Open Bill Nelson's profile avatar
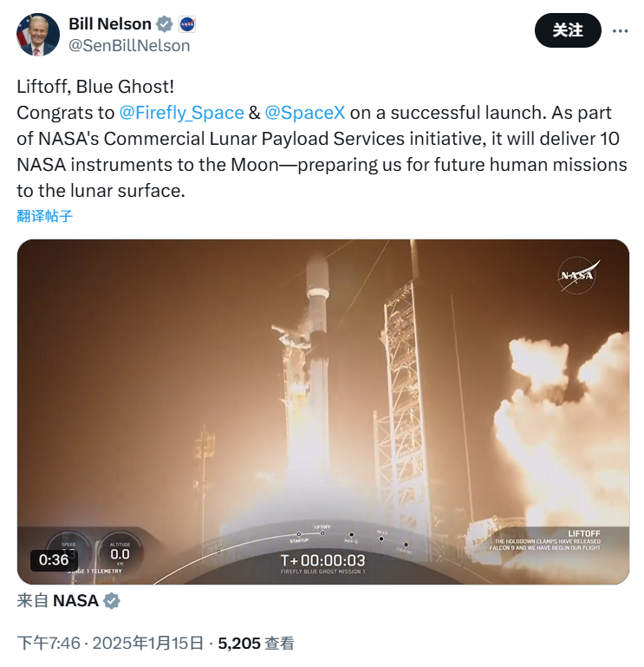Screen dimensions: 644x667 (x=38, y=35)
